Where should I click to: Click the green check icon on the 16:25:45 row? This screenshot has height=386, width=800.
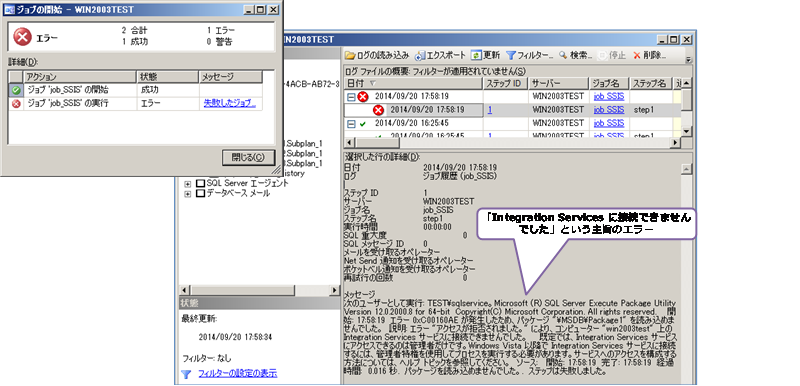click(363, 124)
